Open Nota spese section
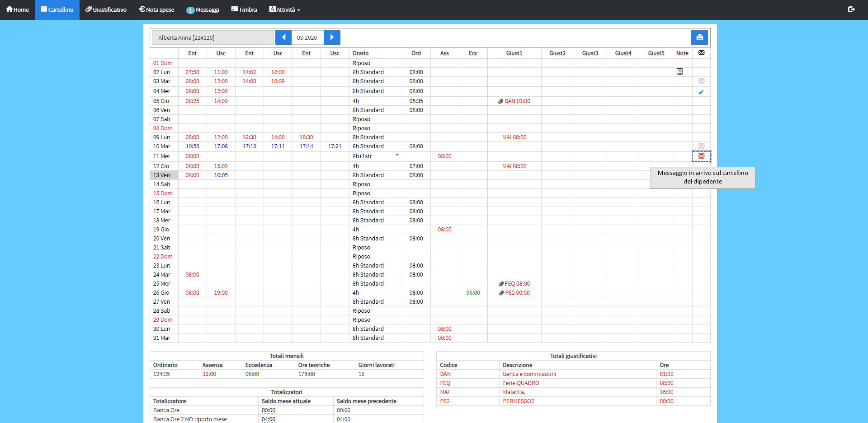 point(156,9)
